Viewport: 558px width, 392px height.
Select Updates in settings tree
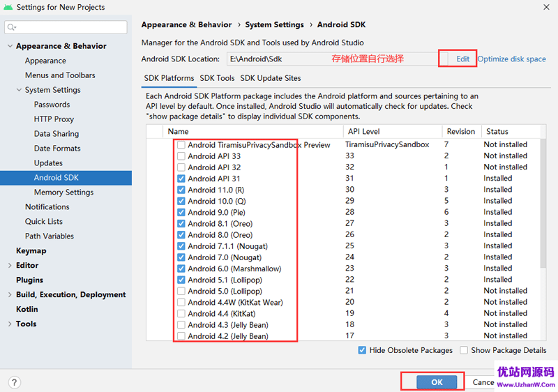click(x=48, y=163)
